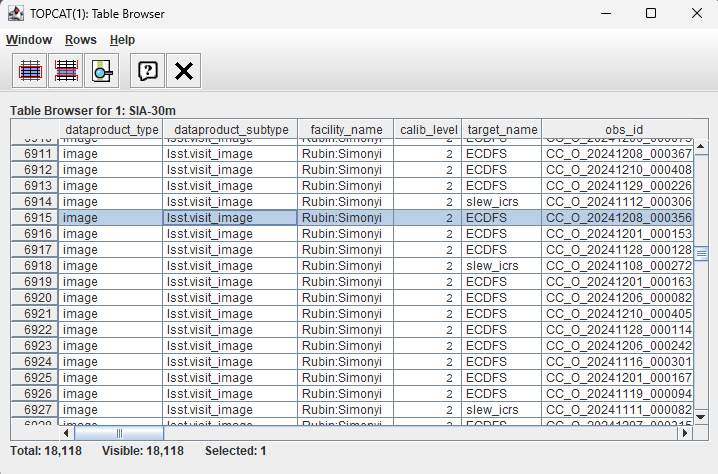Select row header 6920
718x474 pixels.
pos(34,298)
